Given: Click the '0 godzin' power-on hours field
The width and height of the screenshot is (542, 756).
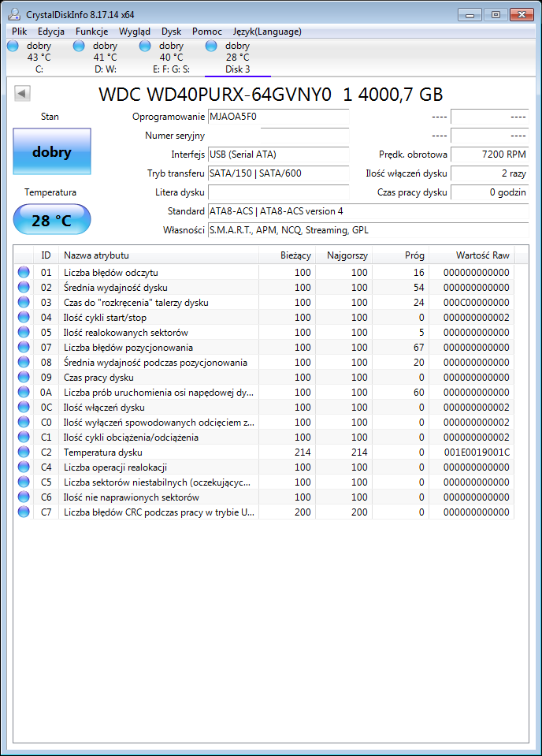Looking at the screenshot, I should [490, 192].
